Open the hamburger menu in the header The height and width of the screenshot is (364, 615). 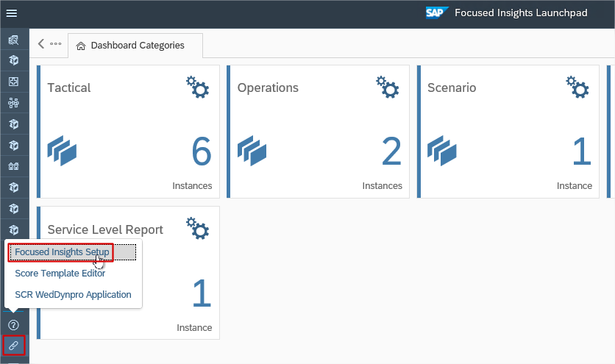pyautogui.click(x=12, y=13)
